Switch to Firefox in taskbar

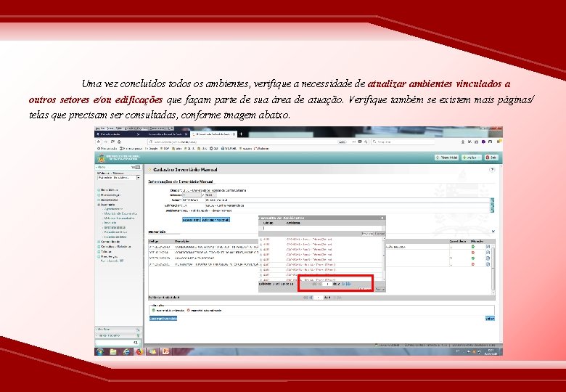tap(139, 351)
